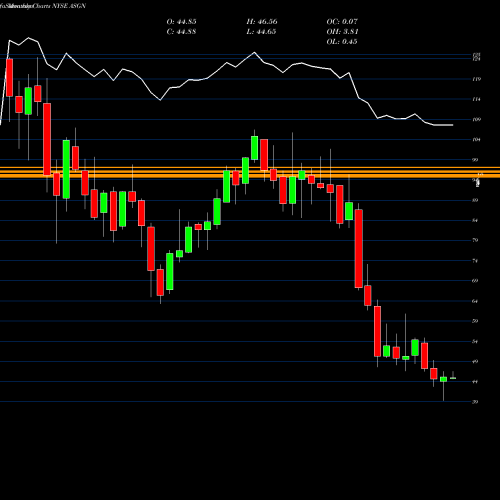Select the OH: 3.81 reading
The height and width of the screenshot is (500, 500).
[342, 32]
